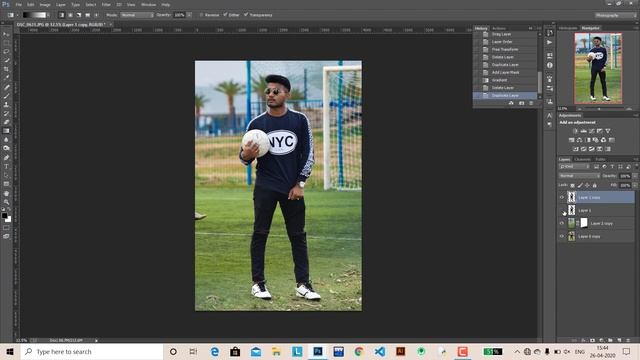Viewport: 640px width, 360px height.
Task: Delete current state in History panel
Action: click(531, 103)
